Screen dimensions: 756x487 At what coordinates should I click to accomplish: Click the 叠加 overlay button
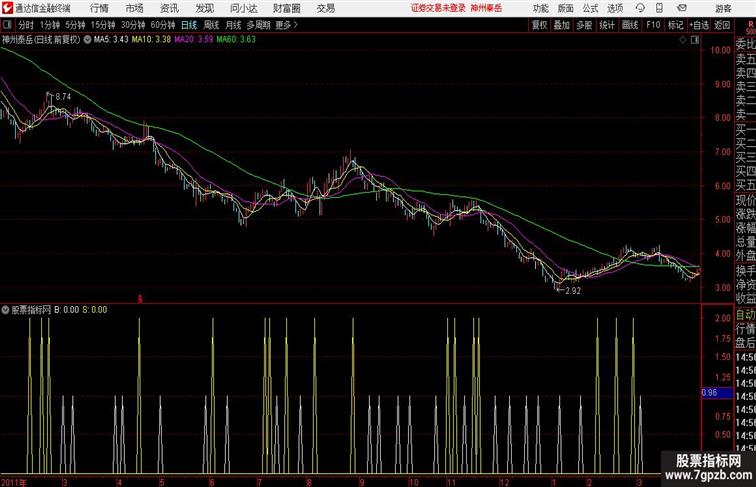click(561, 25)
